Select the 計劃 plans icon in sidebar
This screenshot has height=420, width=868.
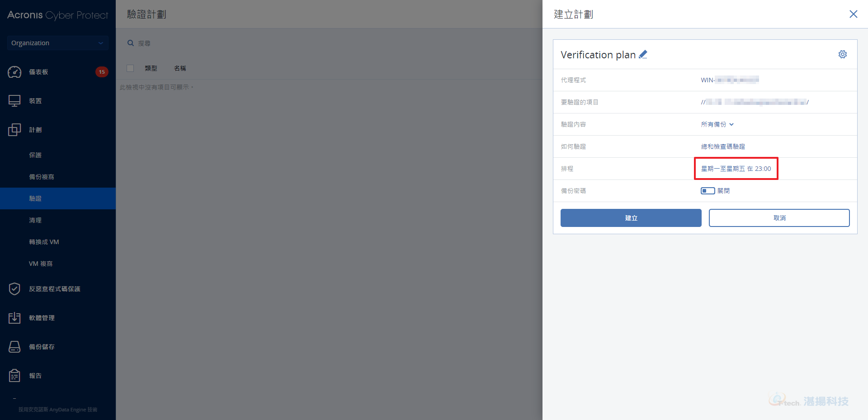pyautogui.click(x=14, y=130)
